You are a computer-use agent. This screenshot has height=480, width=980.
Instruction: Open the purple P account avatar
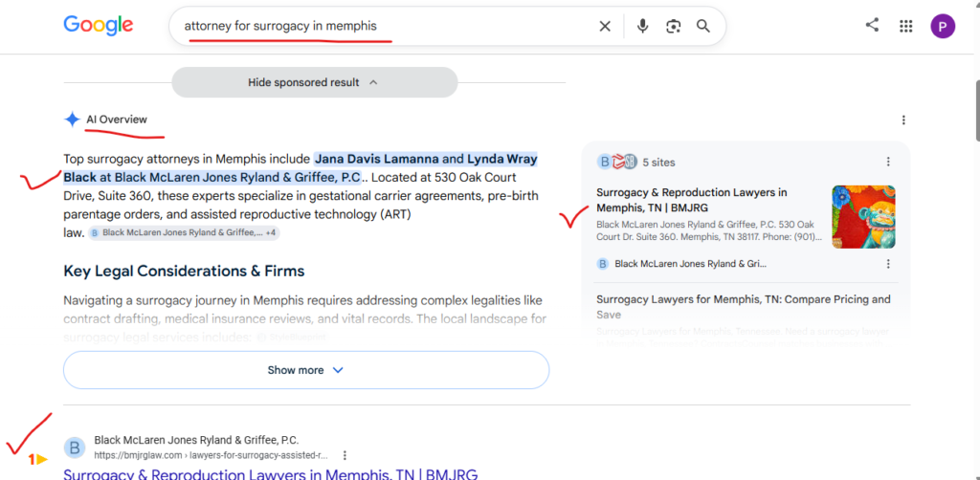[943, 26]
